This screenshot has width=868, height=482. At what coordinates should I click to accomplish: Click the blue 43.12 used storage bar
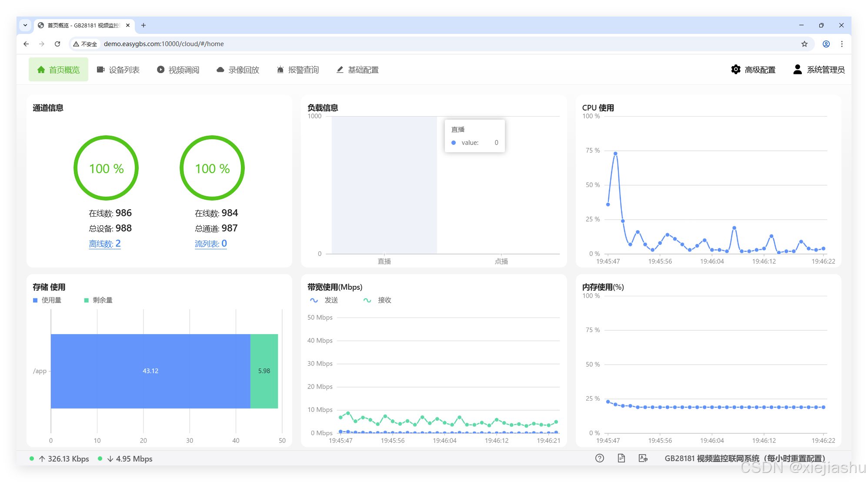[150, 371]
